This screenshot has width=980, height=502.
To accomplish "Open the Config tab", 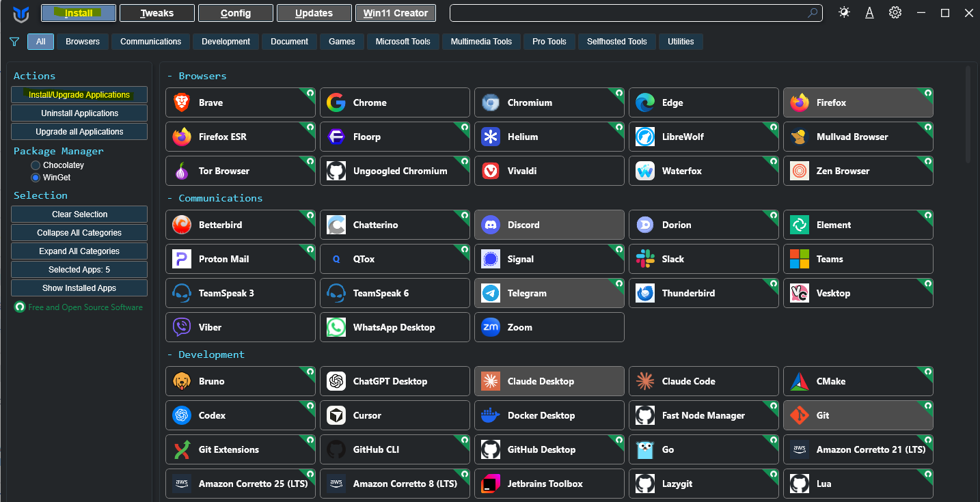I will [x=236, y=13].
